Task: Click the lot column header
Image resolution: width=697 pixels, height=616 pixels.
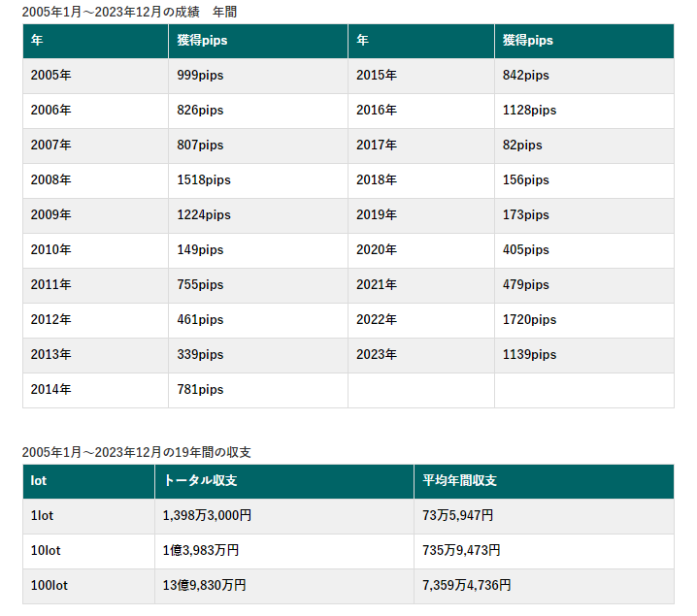Action: pyautogui.click(x=39, y=481)
